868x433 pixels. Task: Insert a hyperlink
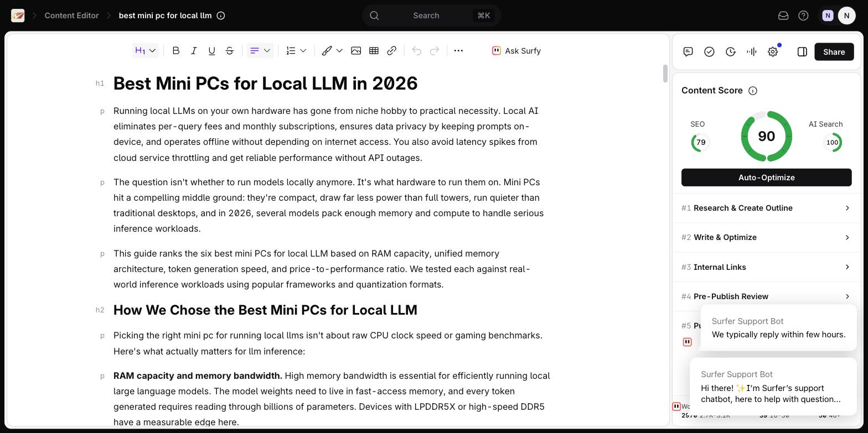point(391,50)
